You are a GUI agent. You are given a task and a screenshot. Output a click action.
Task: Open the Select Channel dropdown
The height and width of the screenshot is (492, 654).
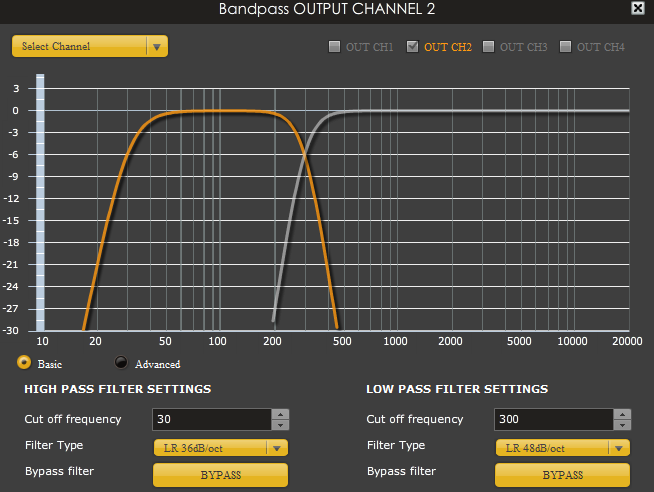90,46
